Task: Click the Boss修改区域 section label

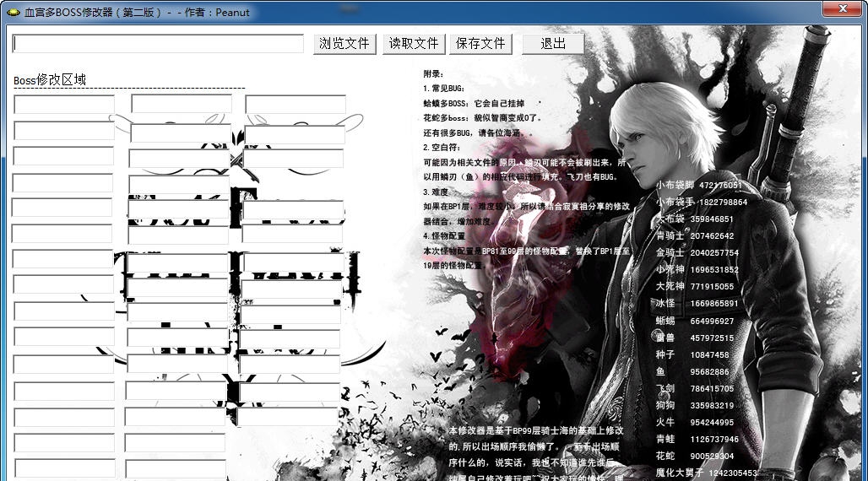Action: [x=50, y=79]
